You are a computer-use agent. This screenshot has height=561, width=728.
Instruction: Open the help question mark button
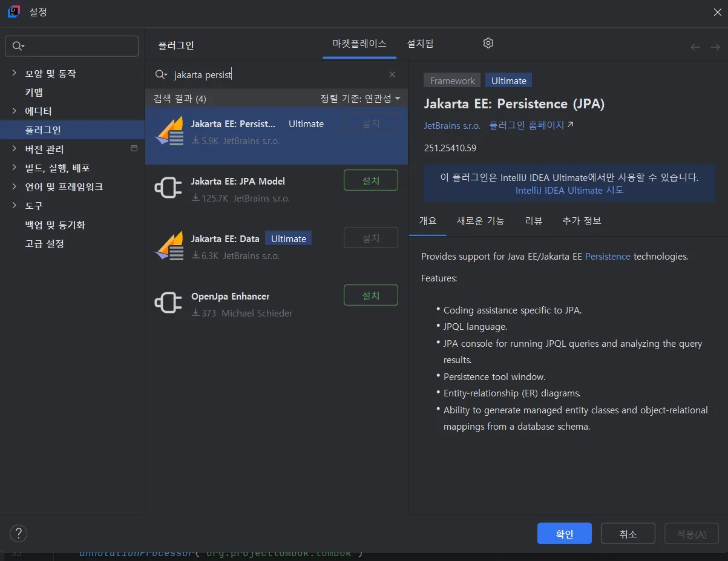[19, 533]
